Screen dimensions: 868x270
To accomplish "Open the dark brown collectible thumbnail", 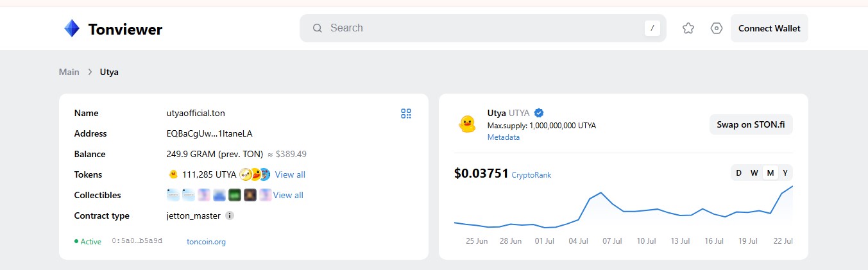I will coord(250,195).
